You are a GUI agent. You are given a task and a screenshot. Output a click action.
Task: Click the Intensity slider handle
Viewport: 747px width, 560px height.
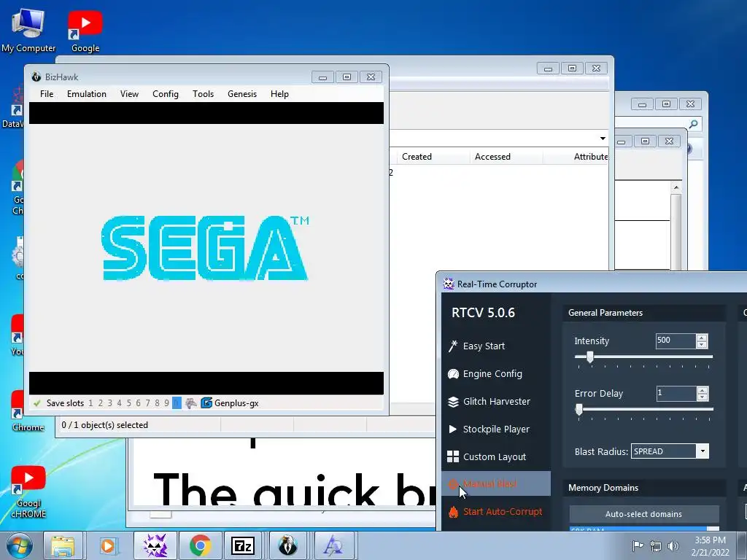tap(589, 357)
